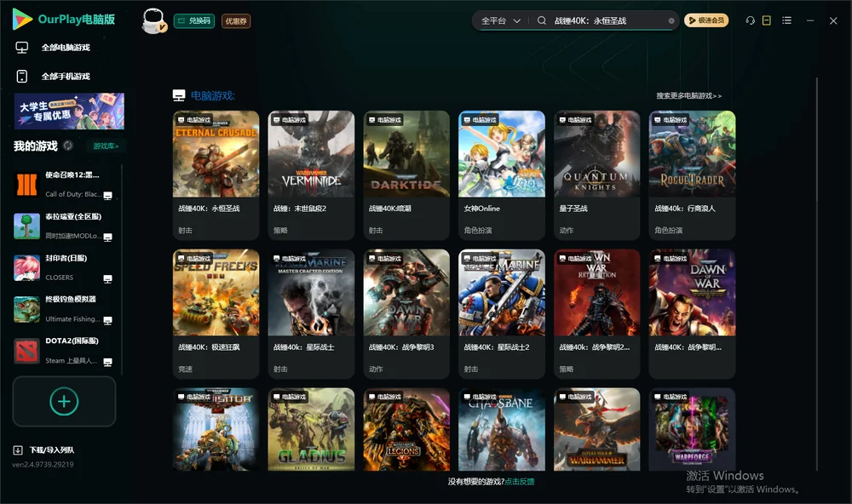Image resolution: width=852 pixels, height=504 pixels.
Task: Open the Legions game card
Action: click(406, 429)
